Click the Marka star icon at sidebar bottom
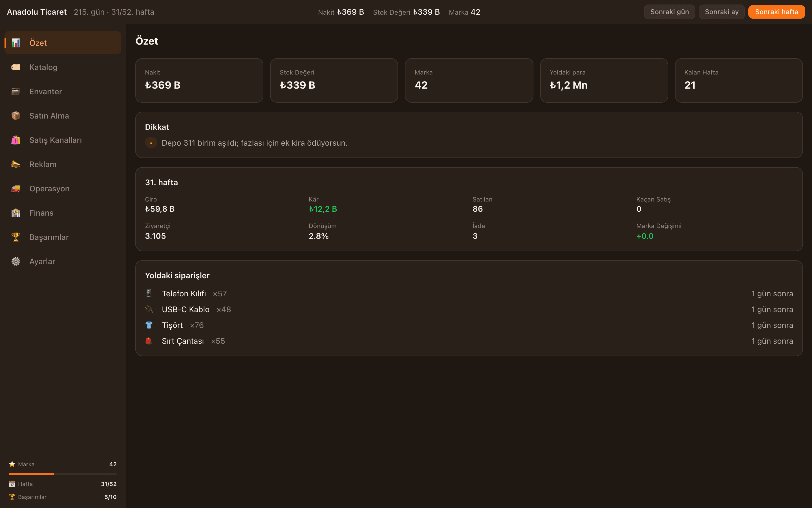Viewport: 812px width, 508px height. point(12,464)
